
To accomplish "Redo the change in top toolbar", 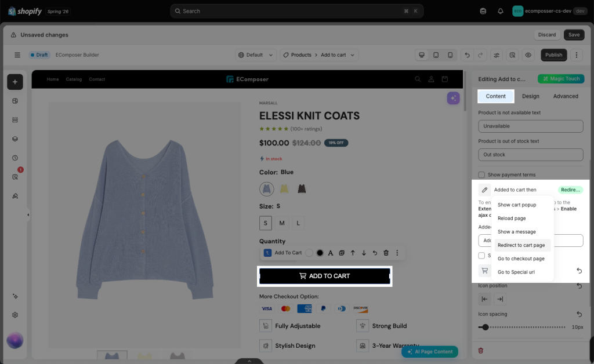I will (x=480, y=55).
